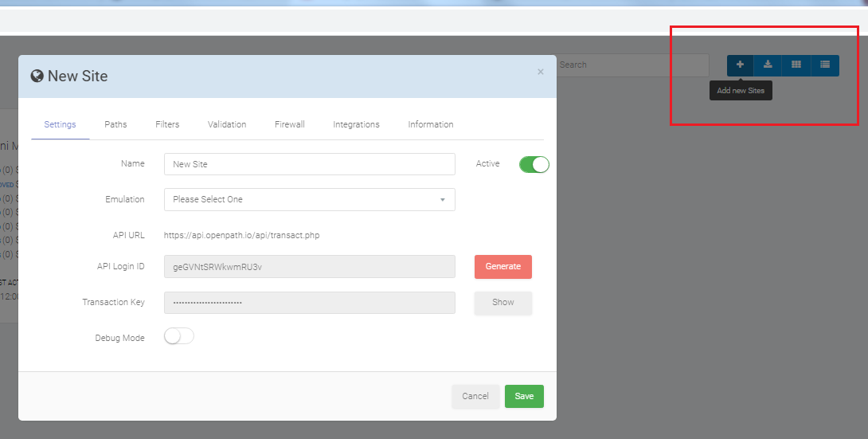
Task: Toggle the Active switch off
Action: click(534, 164)
